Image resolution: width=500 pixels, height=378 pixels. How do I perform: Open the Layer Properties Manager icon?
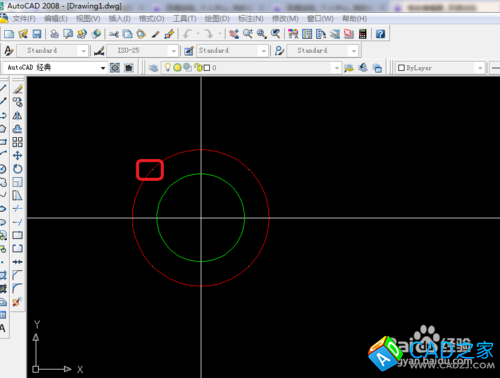point(153,68)
